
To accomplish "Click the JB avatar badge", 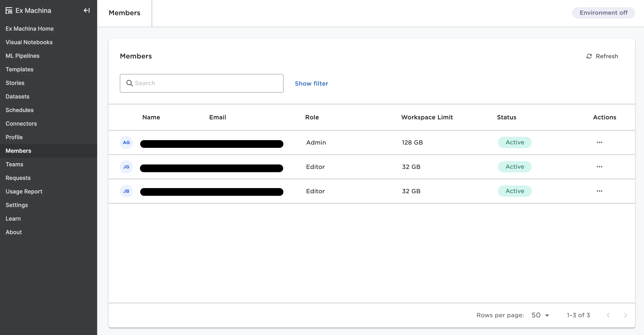I will (x=126, y=191).
